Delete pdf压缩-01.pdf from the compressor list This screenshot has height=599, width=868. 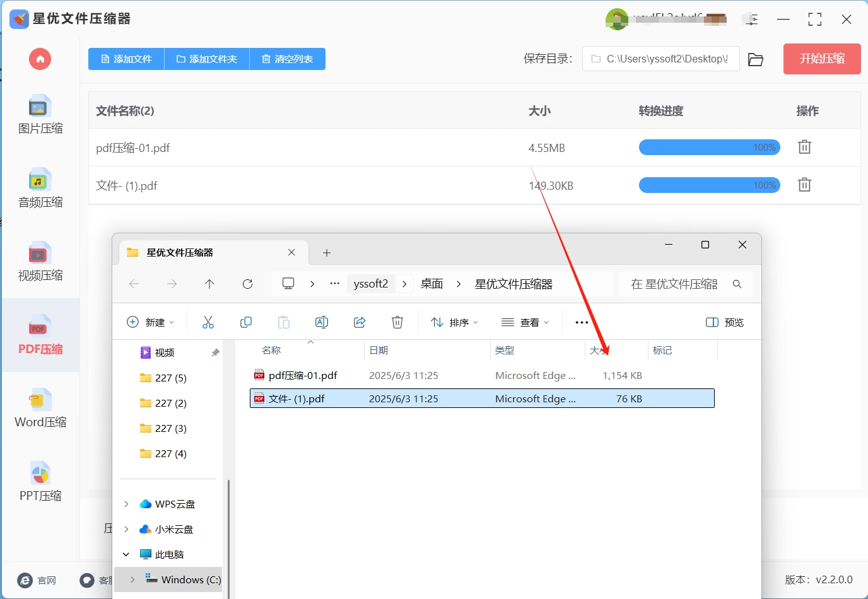(804, 147)
